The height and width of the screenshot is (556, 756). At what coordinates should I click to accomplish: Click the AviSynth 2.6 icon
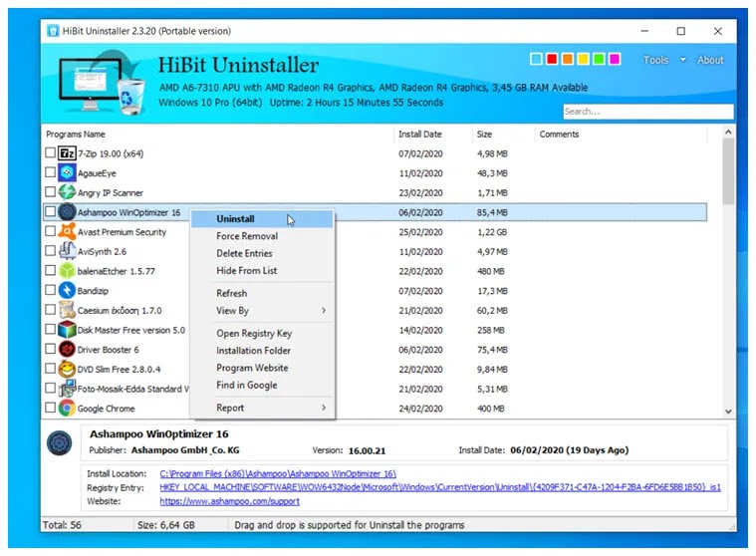(67, 251)
